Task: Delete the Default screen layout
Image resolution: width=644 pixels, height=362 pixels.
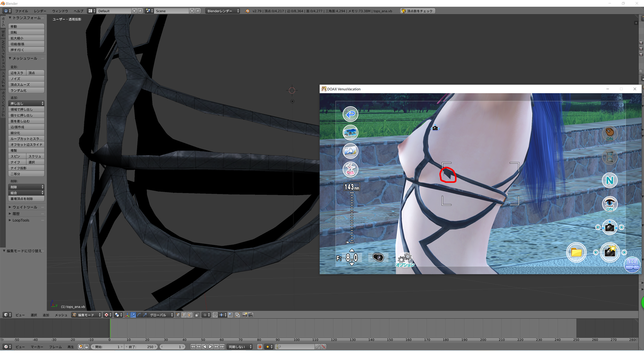Action: click(140, 11)
